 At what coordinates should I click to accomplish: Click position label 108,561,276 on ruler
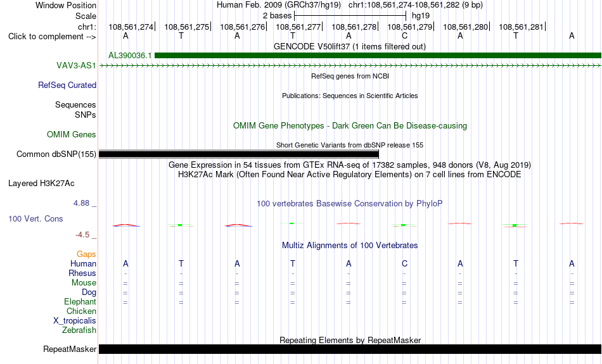click(x=243, y=27)
